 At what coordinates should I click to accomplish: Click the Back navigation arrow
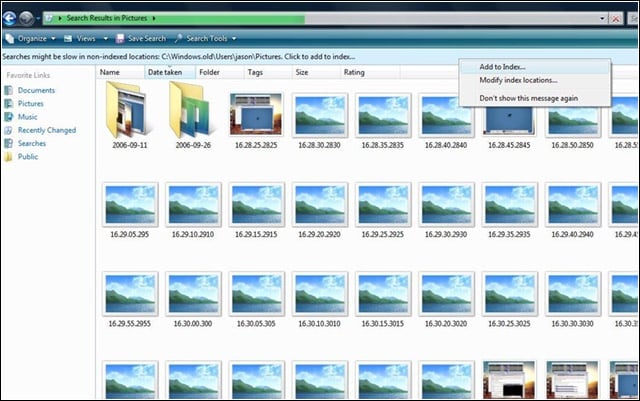coord(9,18)
